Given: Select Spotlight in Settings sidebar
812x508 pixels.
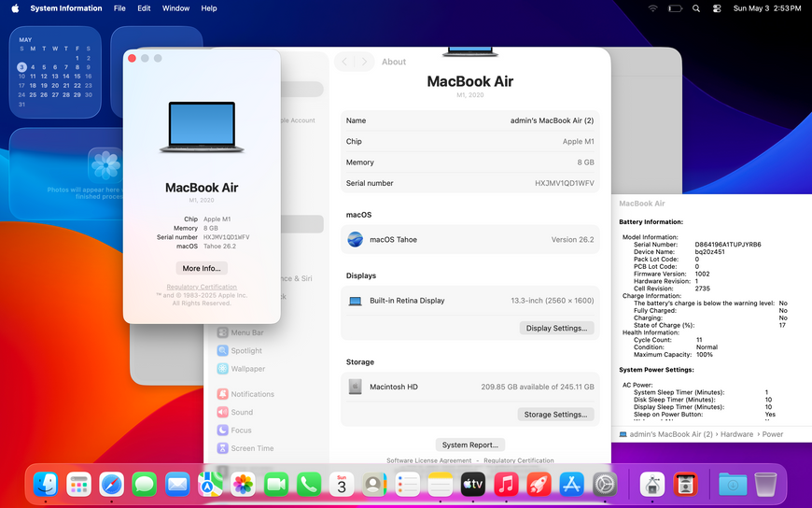Looking at the screenshot, I should point(240,350).
